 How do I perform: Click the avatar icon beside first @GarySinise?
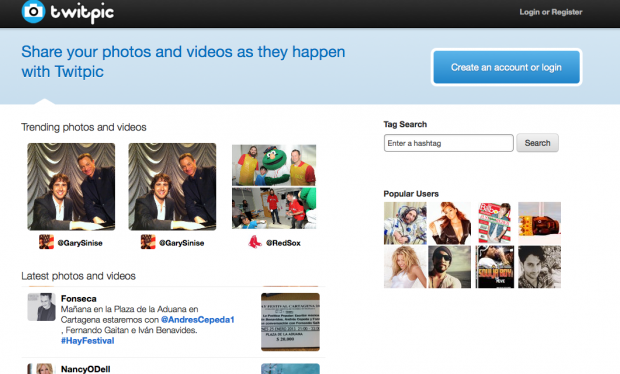pos(46,242)
